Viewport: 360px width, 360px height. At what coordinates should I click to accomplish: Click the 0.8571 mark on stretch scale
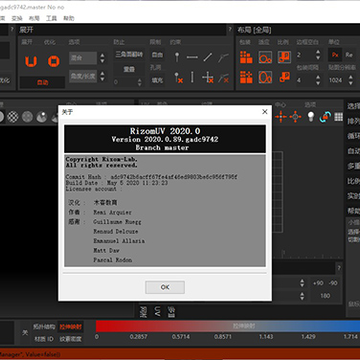pyautogui.click(x=223, y=337)
